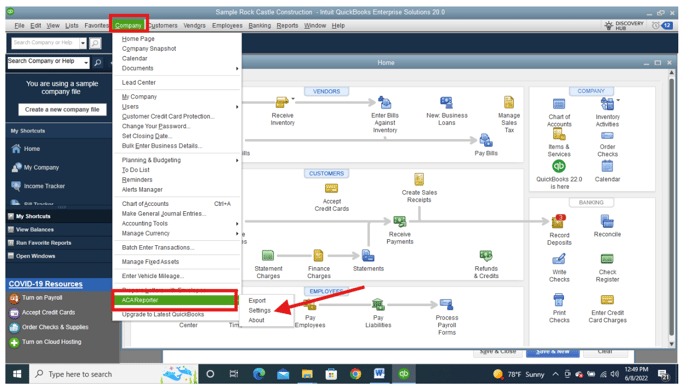Open Receive Payments icon

(x=399, y=221)
